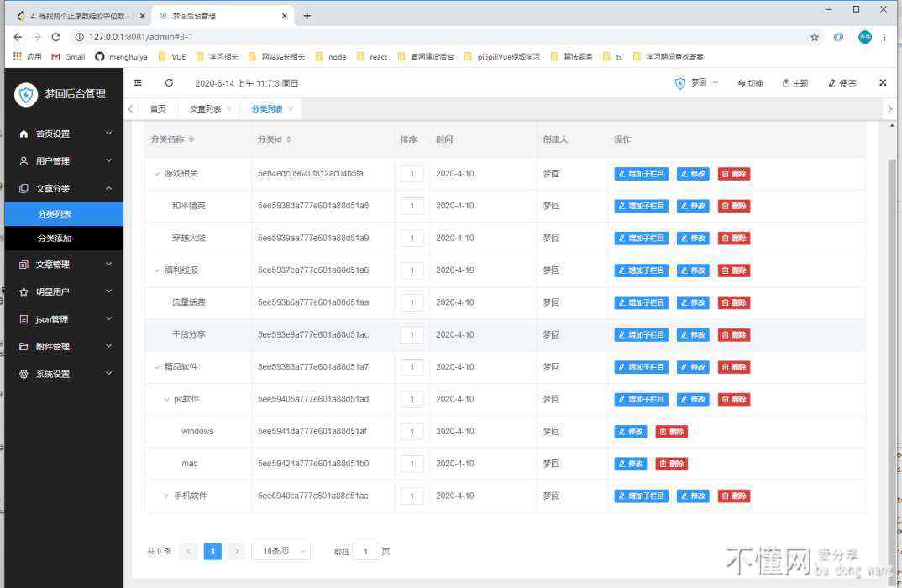Expand the 手机软件 subcategory row
Image resolution: width=902 pixels, height=588 pixels.
[166, 496]
